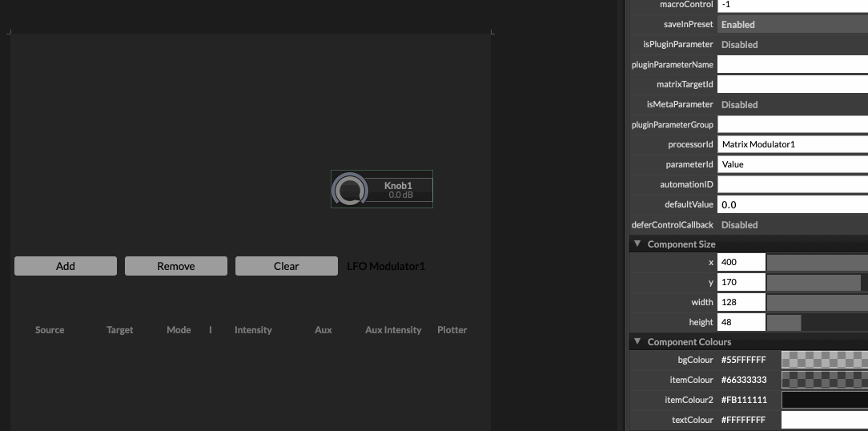The height and width of the screenshot is (431, 868).
Task: Click the Clear button
Action: [x=286, y=266]
